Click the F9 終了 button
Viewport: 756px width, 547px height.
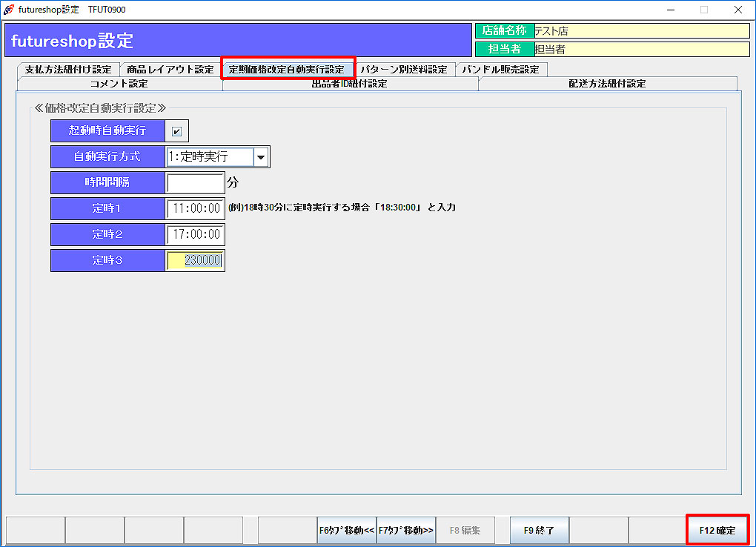539,530
